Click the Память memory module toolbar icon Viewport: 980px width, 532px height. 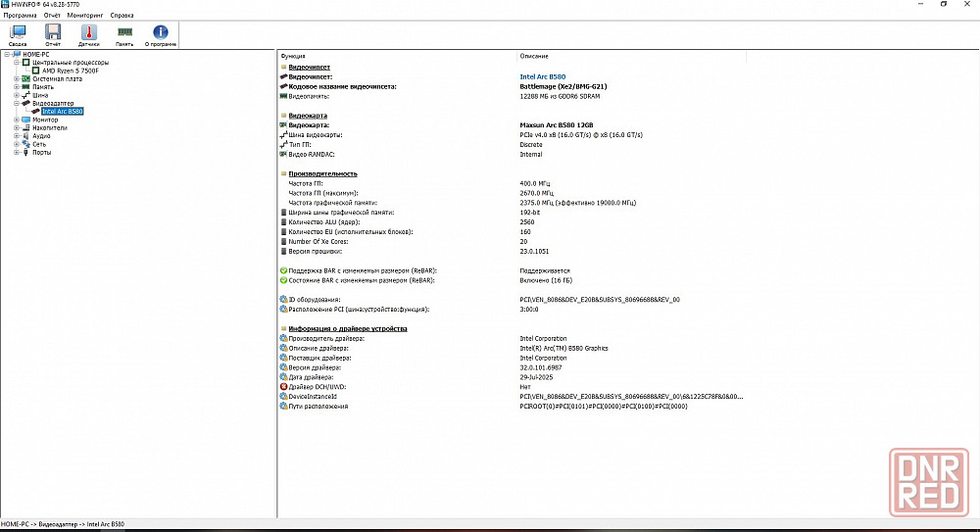(x=124, y=32)
